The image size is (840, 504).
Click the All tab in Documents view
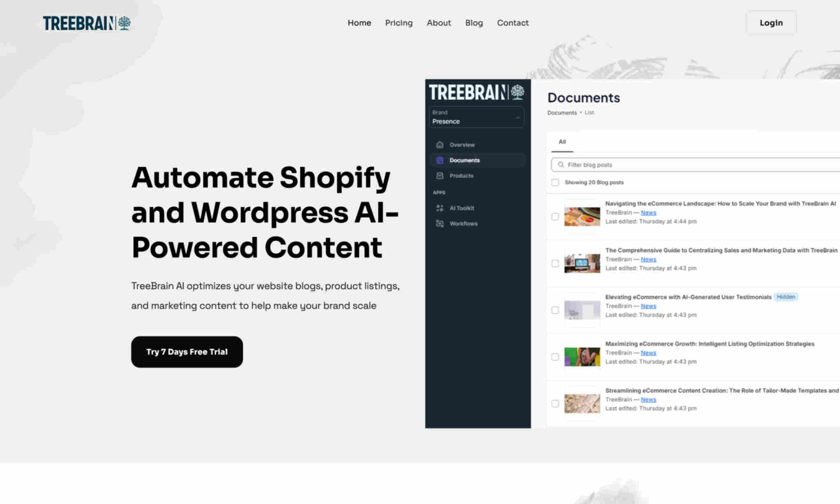click(562, 141)
